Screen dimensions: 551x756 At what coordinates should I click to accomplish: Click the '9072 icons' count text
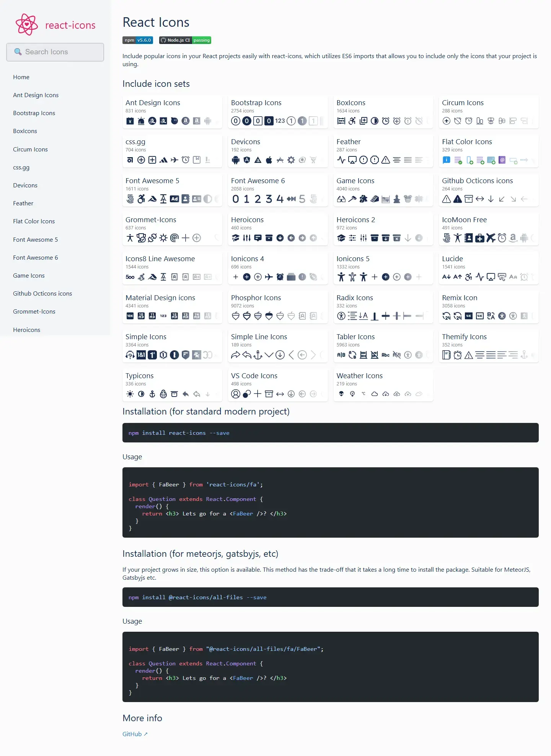pos(243,306)
